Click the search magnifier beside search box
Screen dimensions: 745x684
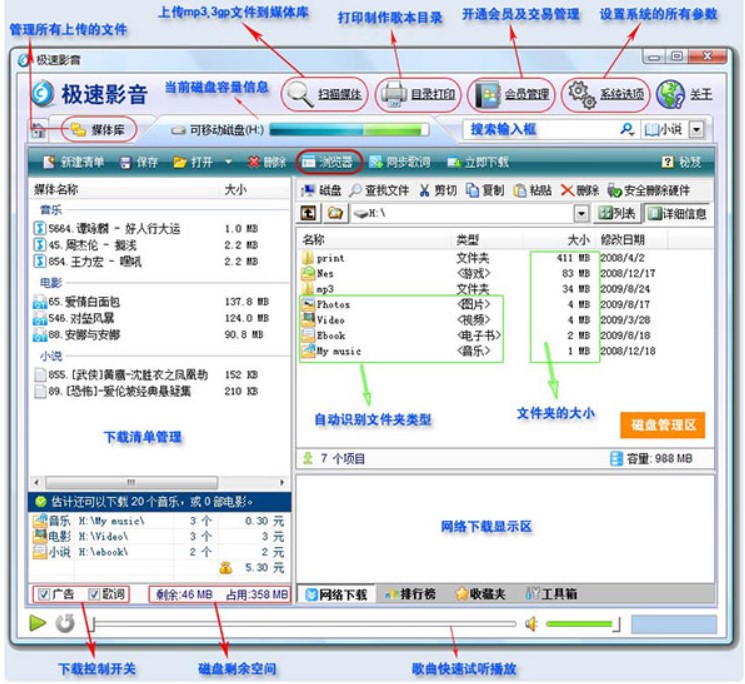[627, 129]
